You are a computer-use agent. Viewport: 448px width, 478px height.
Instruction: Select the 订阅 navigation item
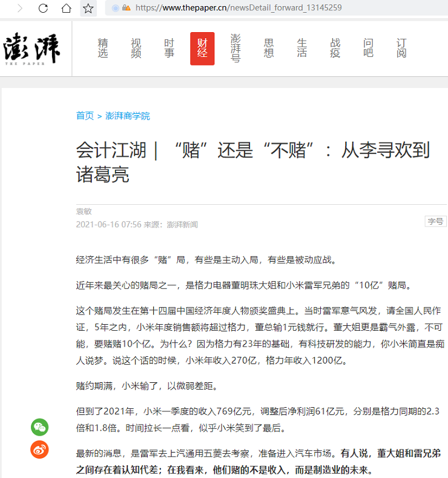[401, 48]
